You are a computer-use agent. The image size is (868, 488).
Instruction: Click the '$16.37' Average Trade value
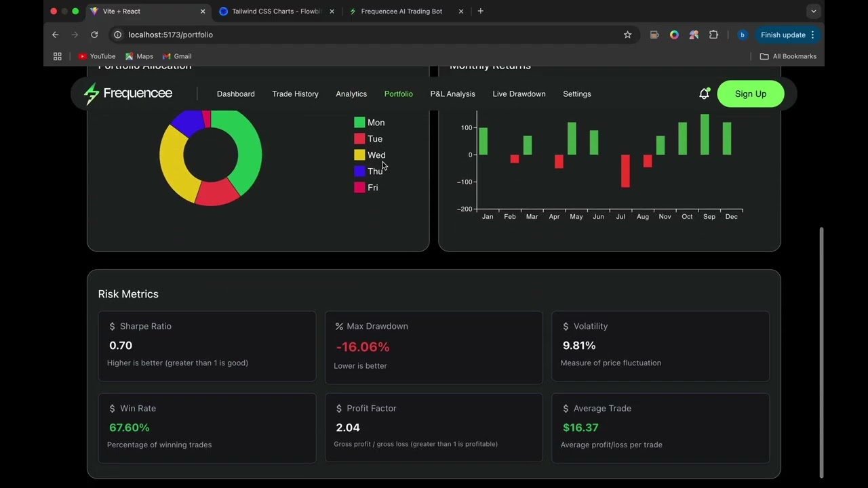tap(580, 428)
